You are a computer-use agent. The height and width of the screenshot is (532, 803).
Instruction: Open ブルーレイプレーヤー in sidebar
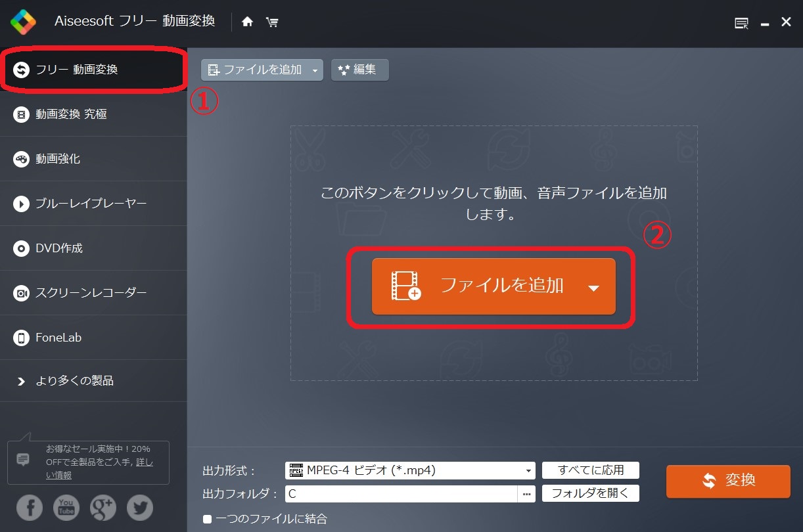[93, 204]
